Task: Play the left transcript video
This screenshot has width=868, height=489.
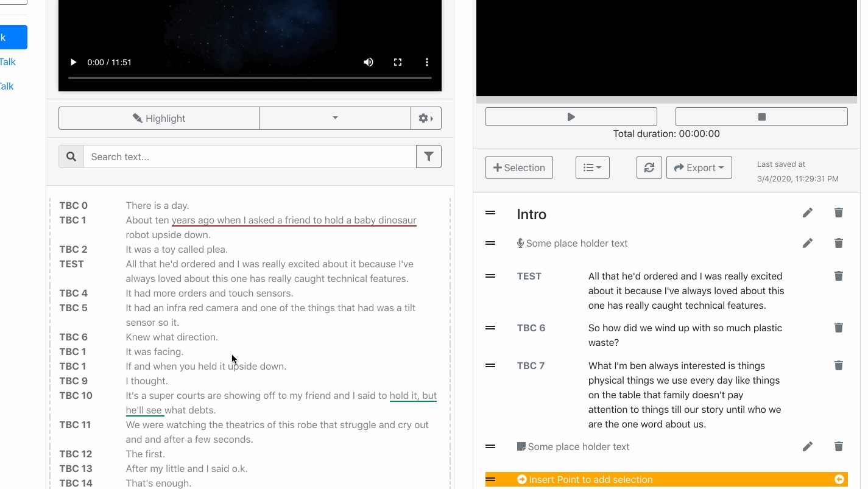Action: coord(73,62)
